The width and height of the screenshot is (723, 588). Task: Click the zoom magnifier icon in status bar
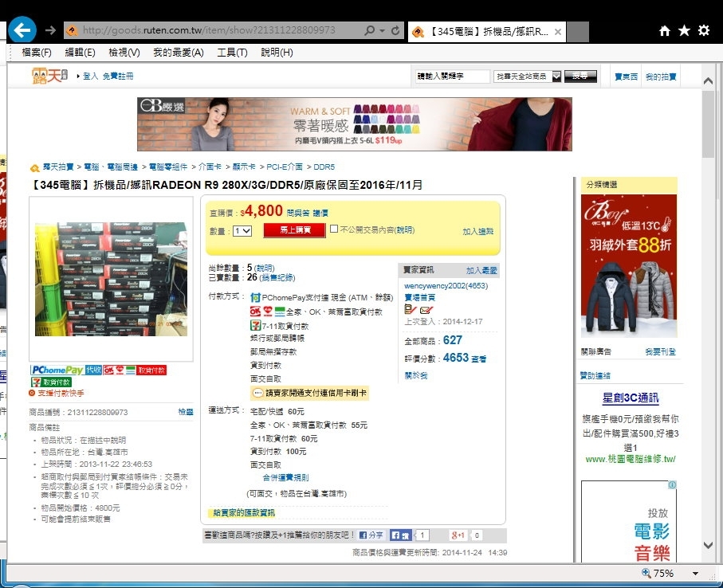646,573
